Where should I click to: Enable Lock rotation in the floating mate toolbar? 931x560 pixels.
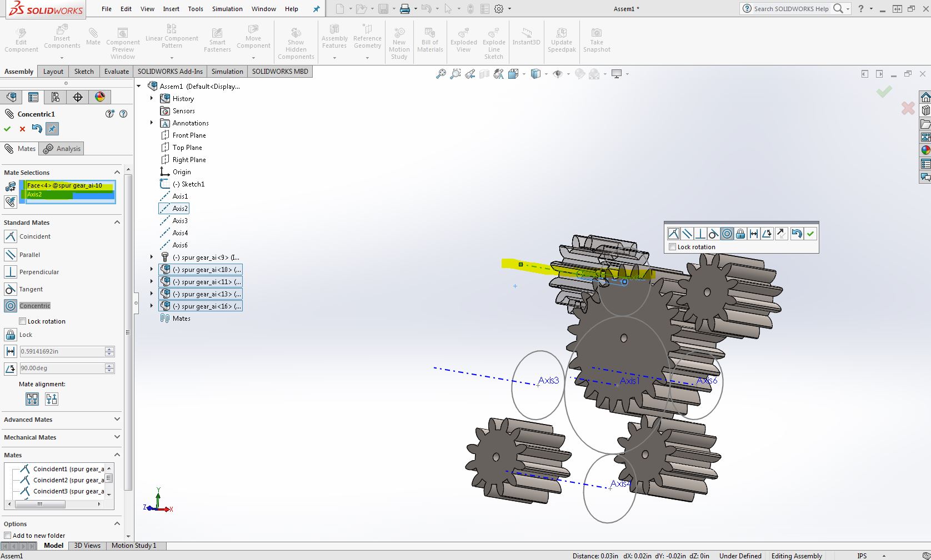[673, 247]
